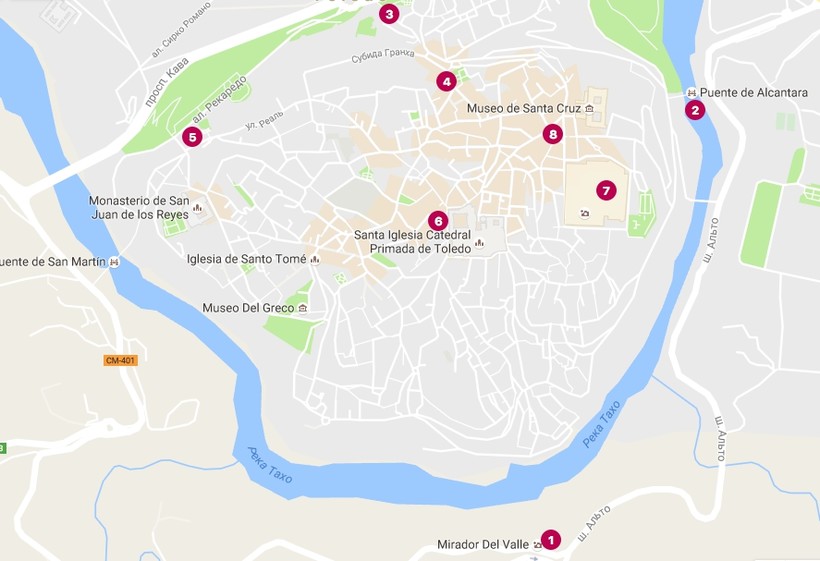The width and height of the screenshot is (820, 561).
Task: Select marker 2 by Puente de Alcantara
Action: pos(695,110)
